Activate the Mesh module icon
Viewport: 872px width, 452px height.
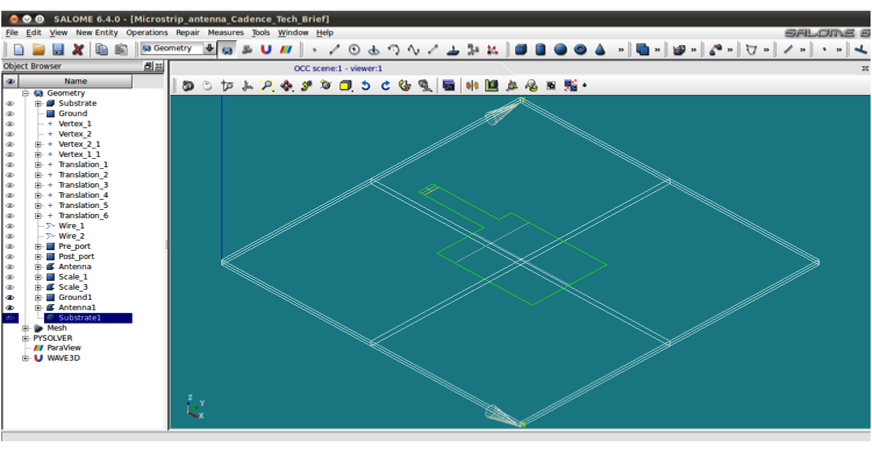point(247,49)
